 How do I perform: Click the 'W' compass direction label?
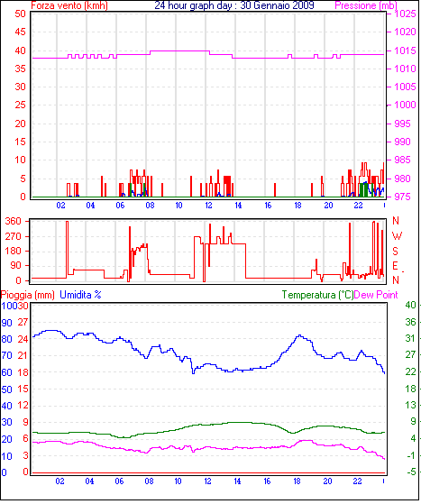[397, 236]
